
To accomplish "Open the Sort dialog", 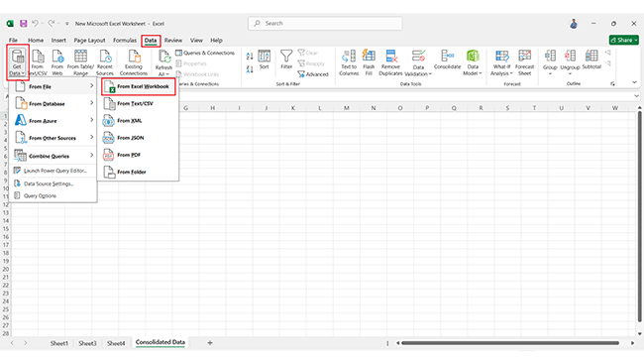I will pos(265,60).
